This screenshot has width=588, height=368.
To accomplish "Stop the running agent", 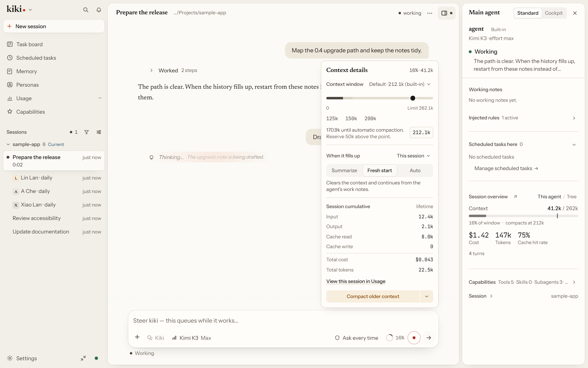I will [414, 338].
